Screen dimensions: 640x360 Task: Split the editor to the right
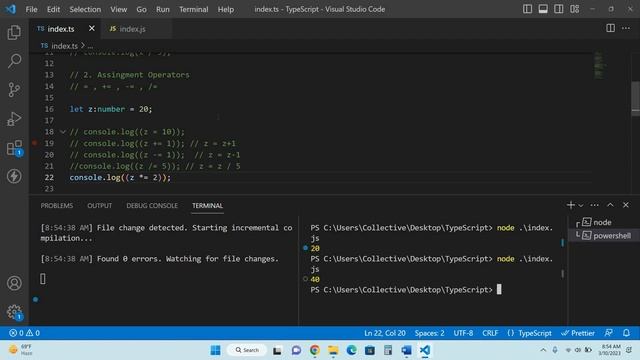(610, 28)
